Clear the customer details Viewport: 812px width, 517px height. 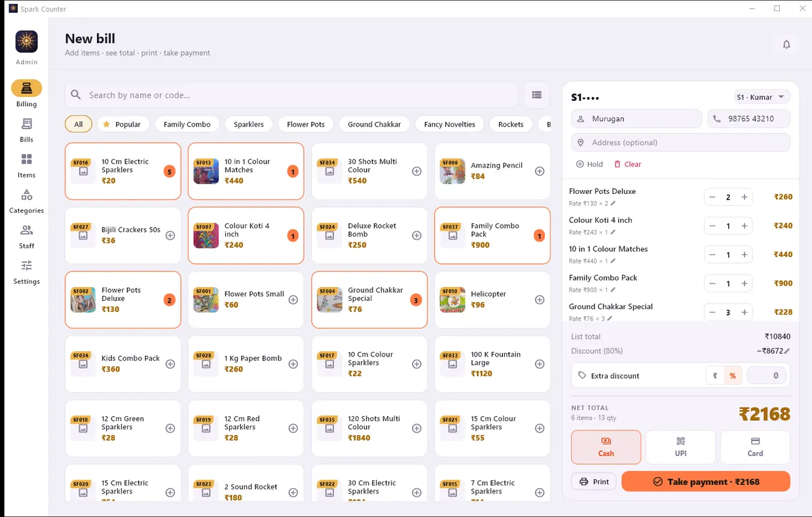coord(627,164)
